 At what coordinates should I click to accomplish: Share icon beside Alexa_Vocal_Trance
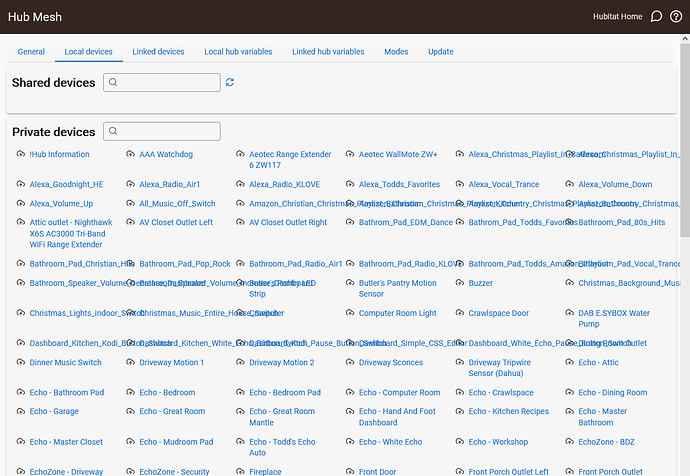(460, 184)
